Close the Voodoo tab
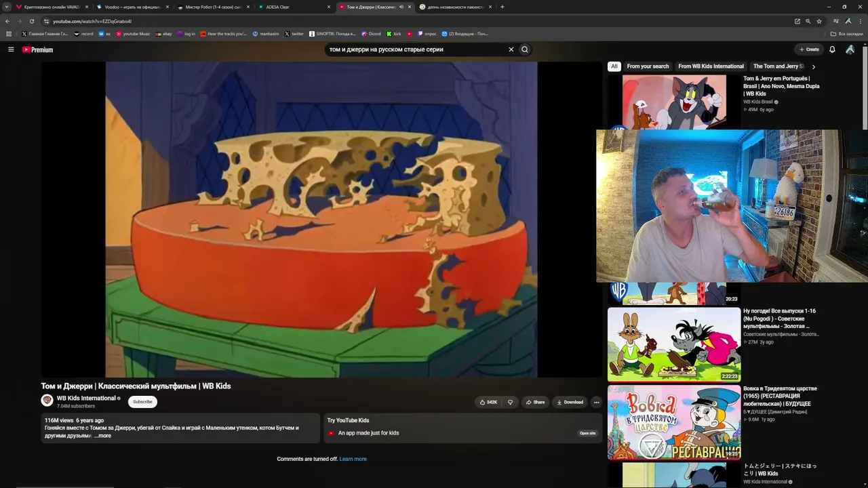868x488 pixels. click(x=167, y=7)
